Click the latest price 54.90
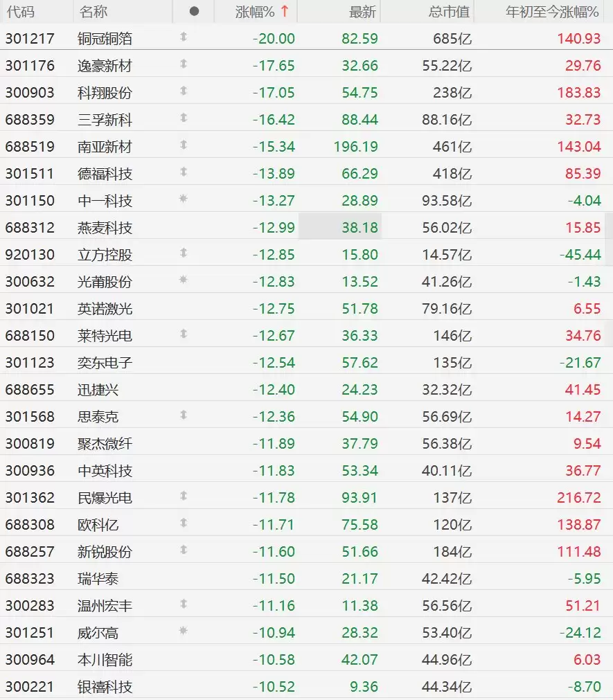The image size is (613, 700). pyautogui.click(x=360, y=417)
